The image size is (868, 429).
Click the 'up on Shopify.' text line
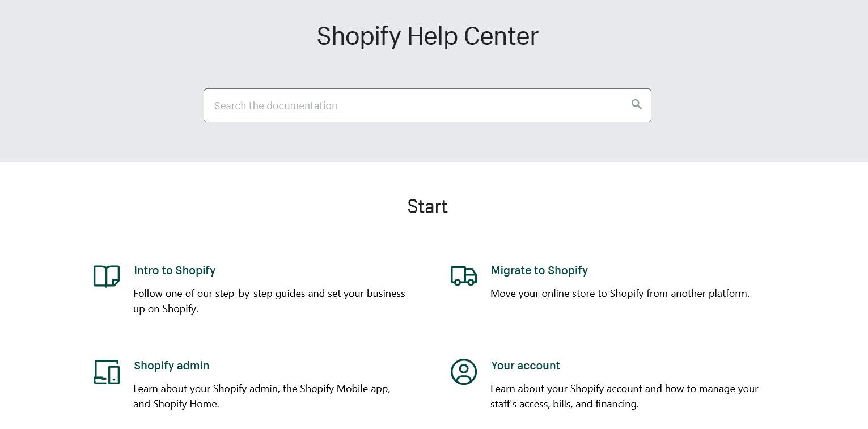pos(166,309)
